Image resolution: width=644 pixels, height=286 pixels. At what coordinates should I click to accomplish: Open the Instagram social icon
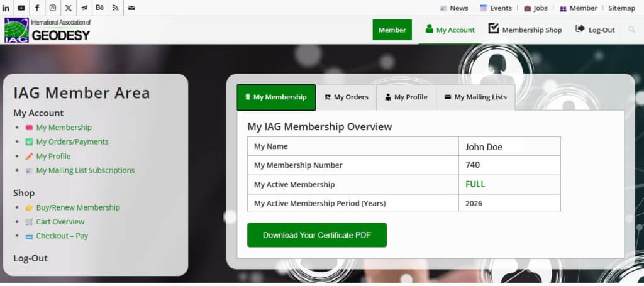(53, 8)
